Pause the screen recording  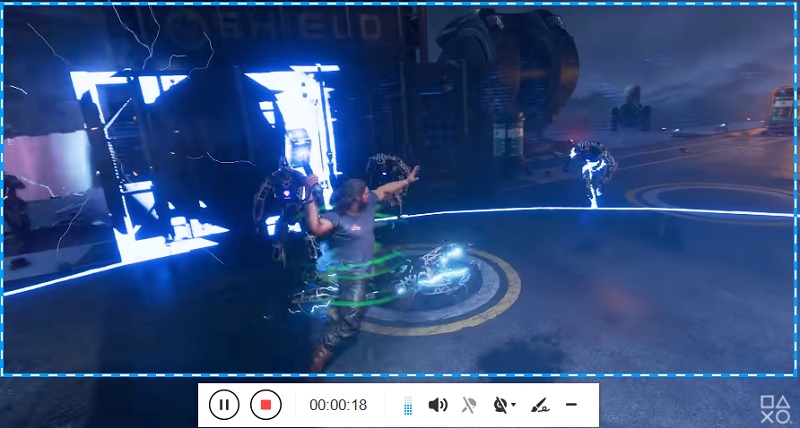[x=223, y=405]
